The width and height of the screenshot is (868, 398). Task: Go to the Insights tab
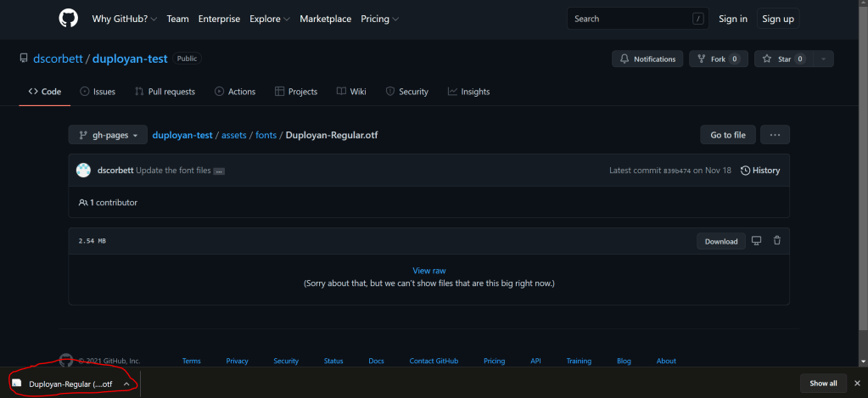click(x=468, y=92)
